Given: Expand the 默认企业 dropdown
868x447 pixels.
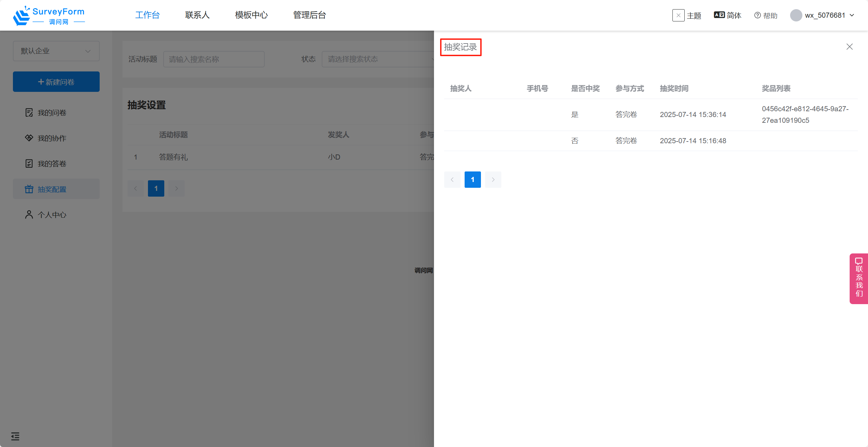Looking at the screenshot, I should pos(56,51).
